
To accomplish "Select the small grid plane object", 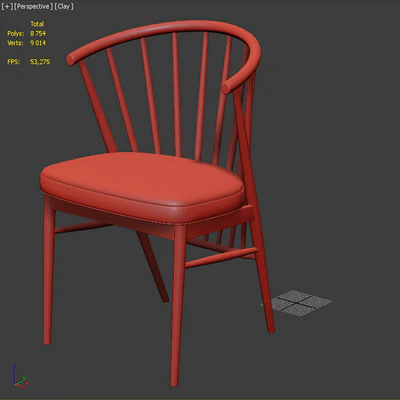I will pyautogui.click(x=296, y=303).
